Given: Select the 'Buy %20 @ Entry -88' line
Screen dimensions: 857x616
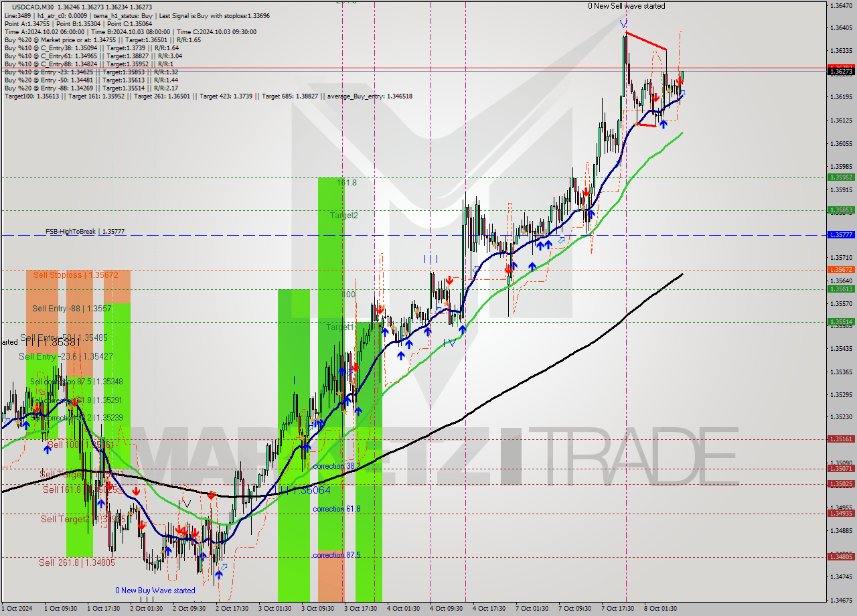Looking at the screenshot, I should (x=91, y=88).
